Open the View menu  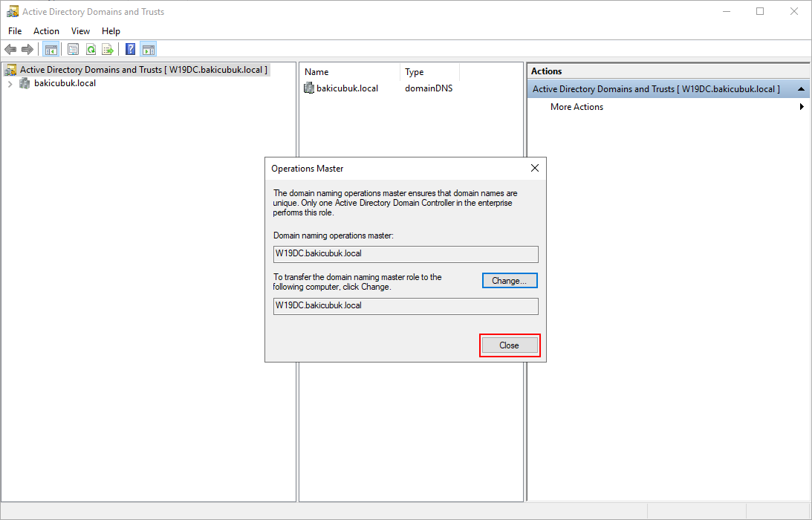click(80, 31)
